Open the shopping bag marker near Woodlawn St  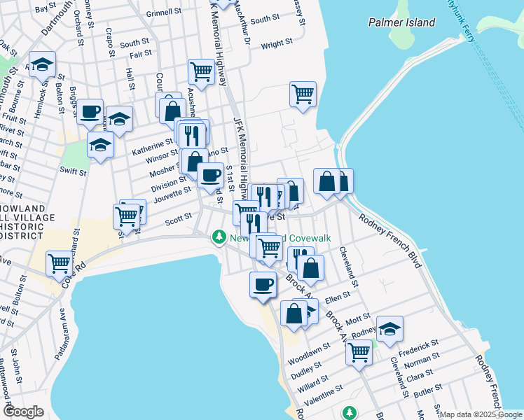(294, 314)
